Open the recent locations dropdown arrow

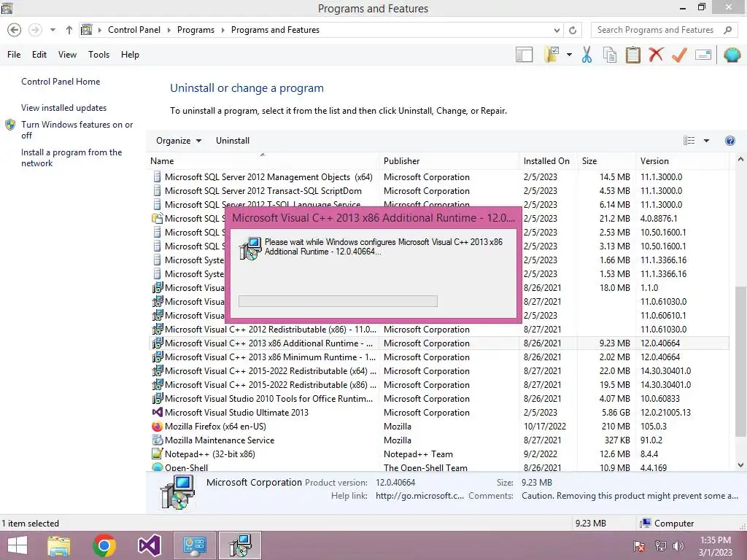pyautogui.click(x=53, y=30)
